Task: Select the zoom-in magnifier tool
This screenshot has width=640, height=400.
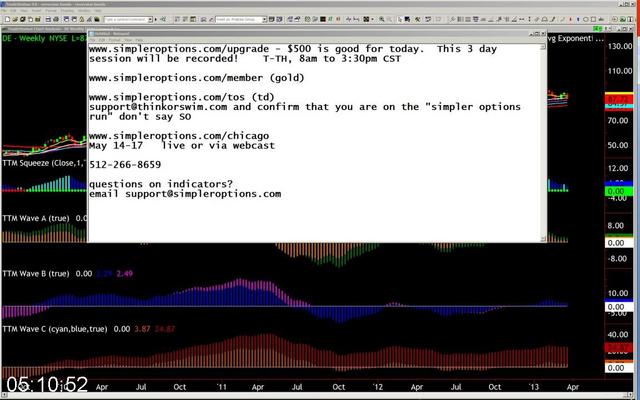Action: [382, 19]
